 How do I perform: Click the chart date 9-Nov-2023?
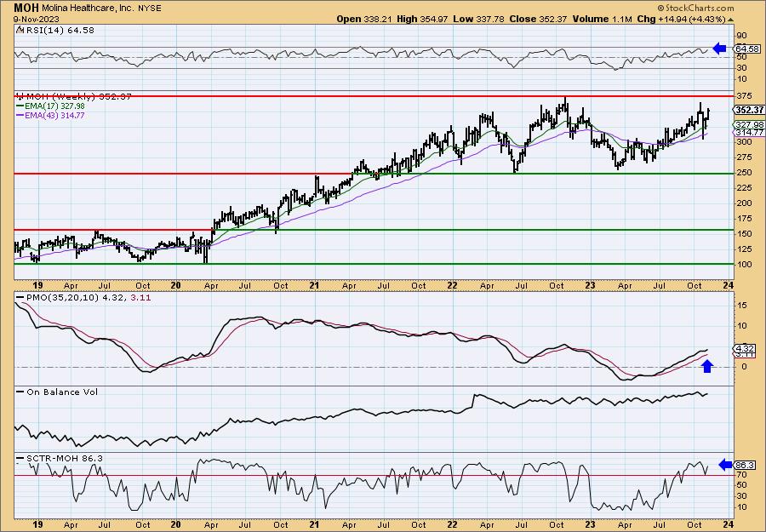(36, 19)
